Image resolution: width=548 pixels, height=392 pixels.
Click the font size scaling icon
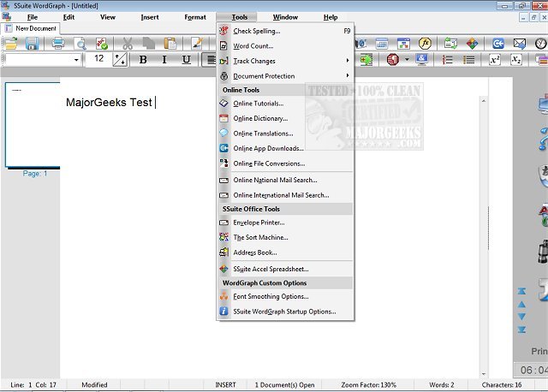coord(120,60)
